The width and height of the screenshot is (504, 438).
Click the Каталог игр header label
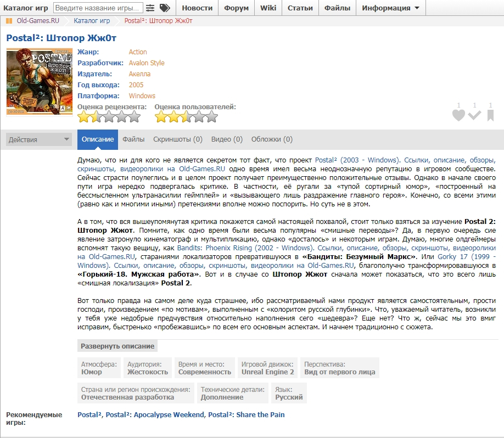[x=26, y=8]
